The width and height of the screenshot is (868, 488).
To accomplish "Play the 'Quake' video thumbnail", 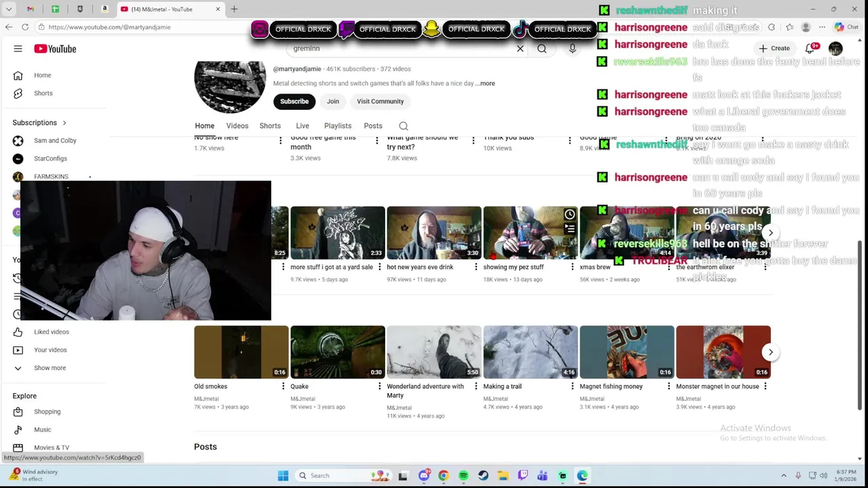I will 338,352.
